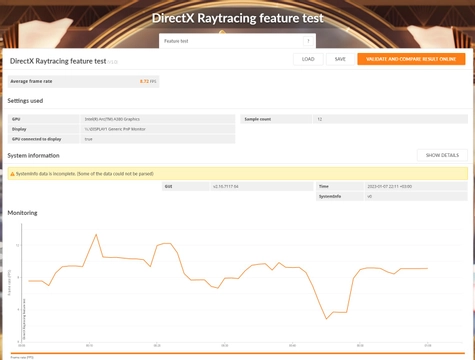Click the DirectX Raytracing feature test result title
475x360 pixels.
[x=58, y=61]
